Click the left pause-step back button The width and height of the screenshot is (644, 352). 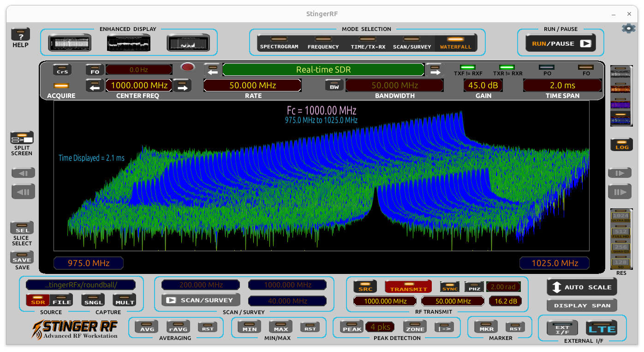(24, 192)
